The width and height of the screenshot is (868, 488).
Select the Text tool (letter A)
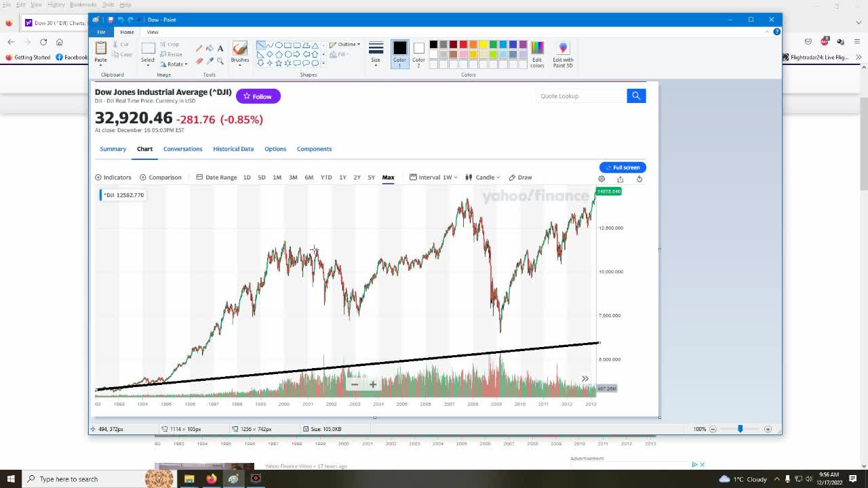[220, 48]
